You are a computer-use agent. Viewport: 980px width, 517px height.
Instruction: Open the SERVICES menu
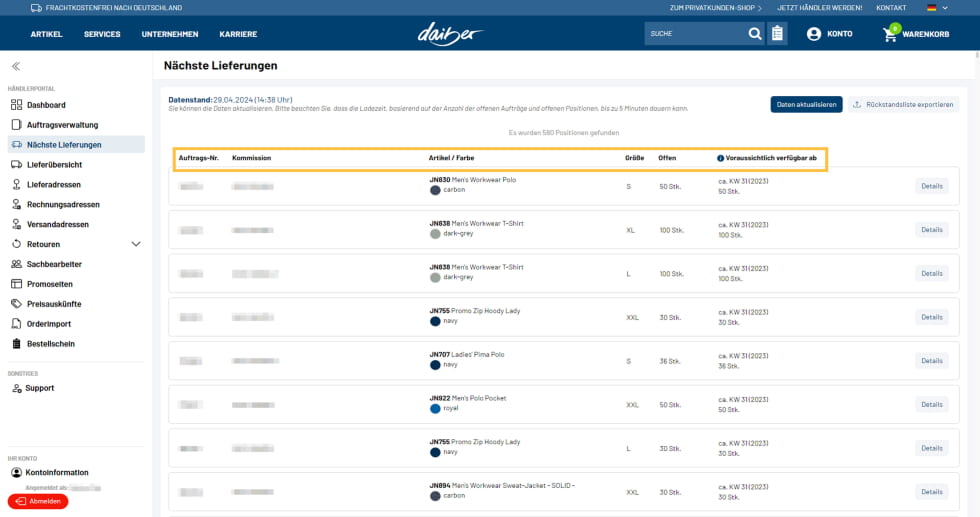click(102, 34)
